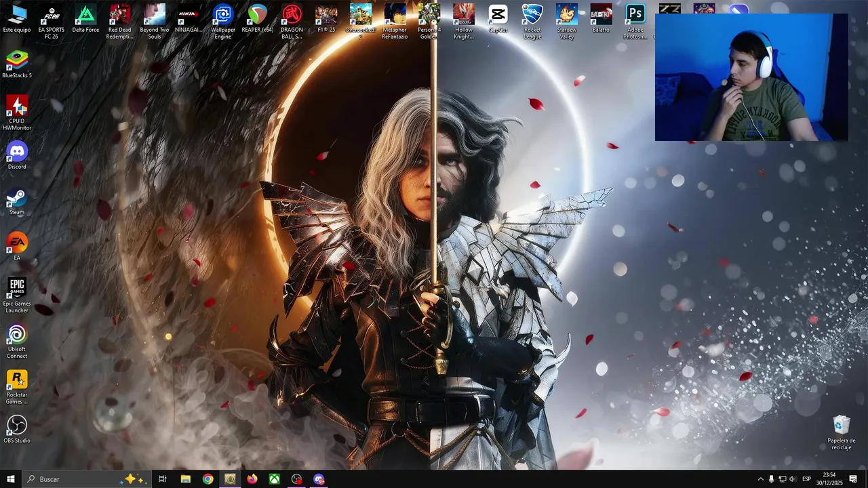Open Task View from the taskbar
This screenshot has width=868, height=488.
(x=163, y=479)
